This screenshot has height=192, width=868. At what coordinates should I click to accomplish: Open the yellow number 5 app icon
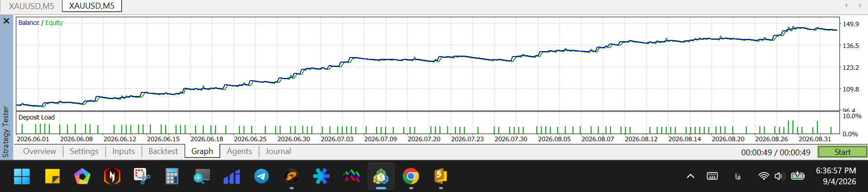[440, 176]
